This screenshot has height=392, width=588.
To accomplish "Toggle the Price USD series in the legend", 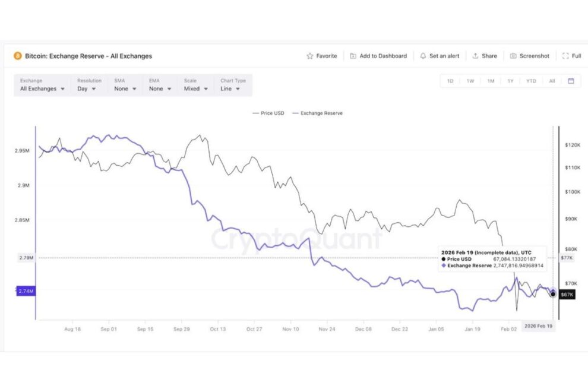I will click(268, 113).
